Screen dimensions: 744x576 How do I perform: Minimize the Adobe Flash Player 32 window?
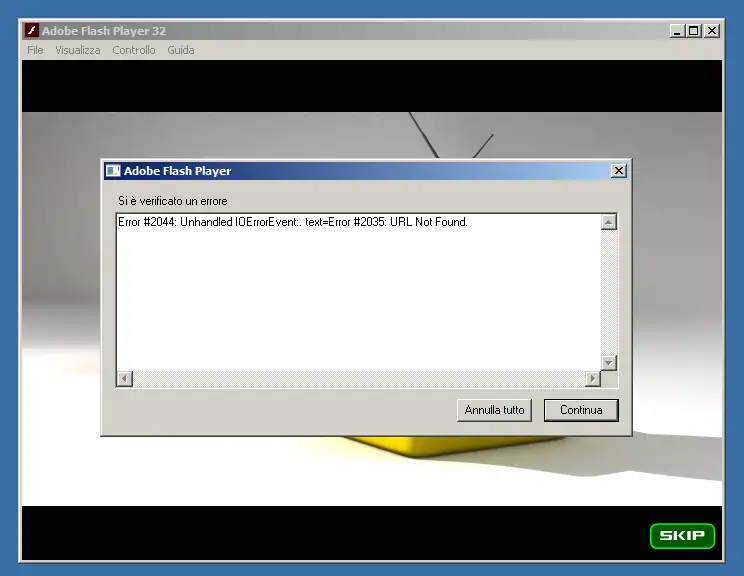click(x=677, y=31)
